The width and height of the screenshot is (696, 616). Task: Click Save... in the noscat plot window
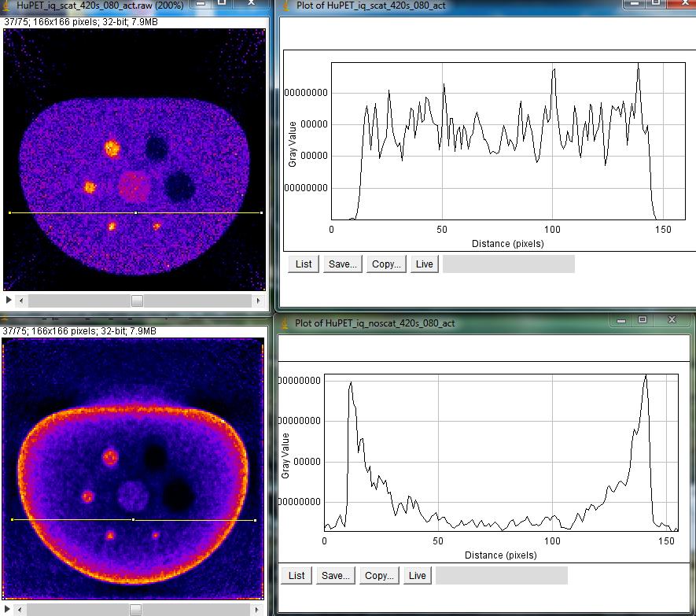[x=336, y=576]
